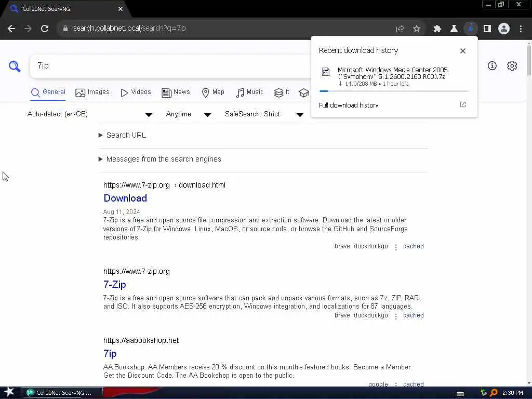Expand Messages from the search engines
The height and width of the screenshot is (399, 532).
click(160, 159)
